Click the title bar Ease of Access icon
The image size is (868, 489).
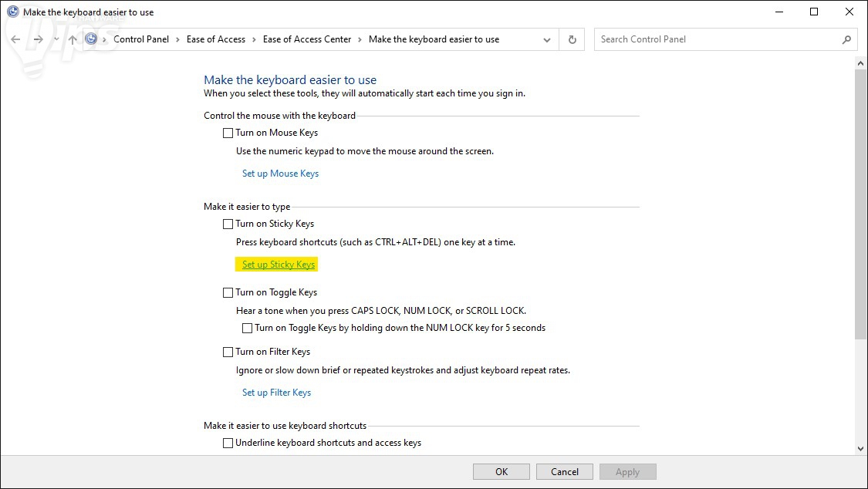click(x=12, y=12)
